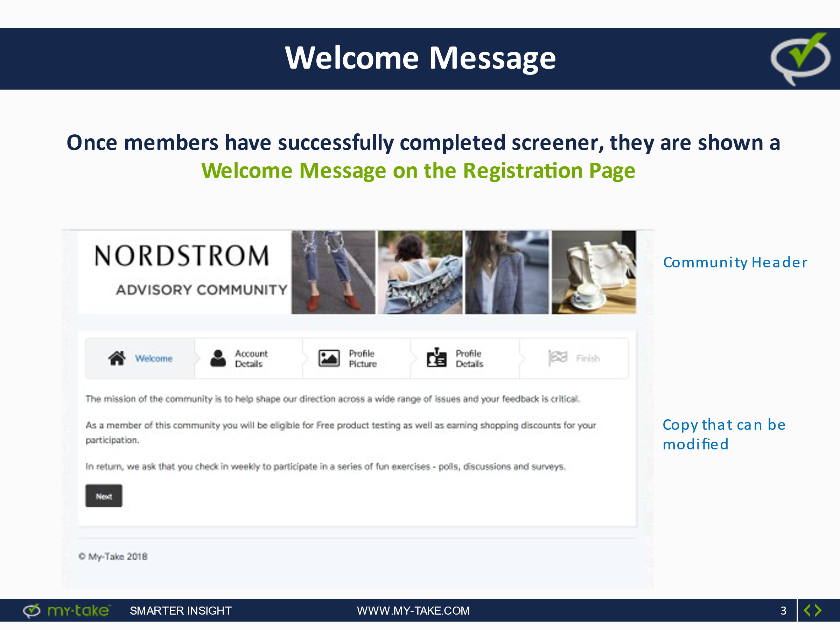Click the white handbag photo
Image resolution: width=840 pixels, height=630 pixels.
click(x=594, y=272)
